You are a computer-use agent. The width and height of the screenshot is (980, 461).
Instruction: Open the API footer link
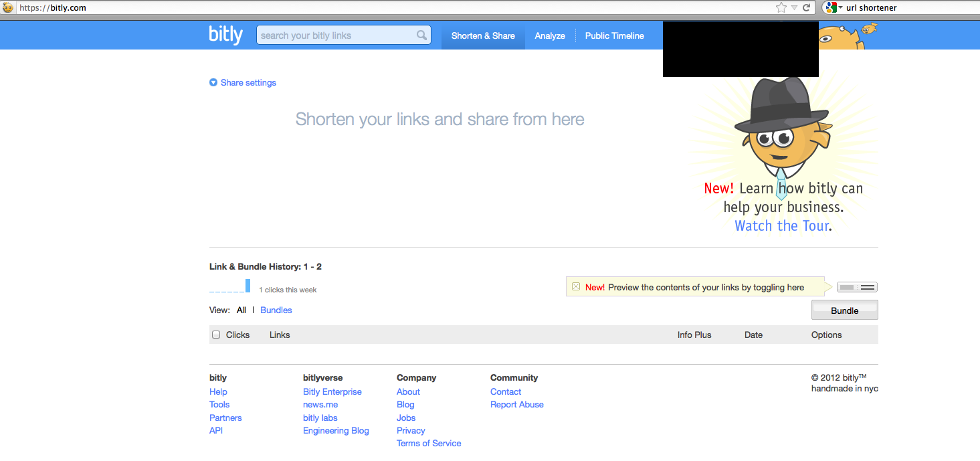tap(216, 431)
